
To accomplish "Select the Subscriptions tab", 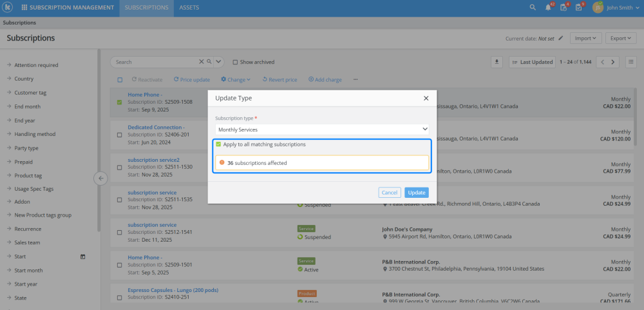I will (x=146, y=8).
